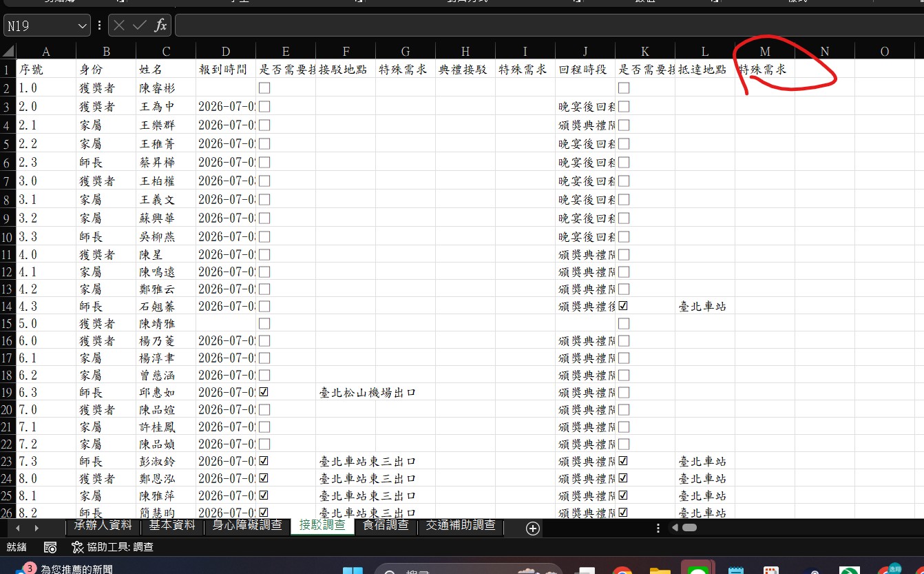Open the accessibility checker status icon
Image resolution: width=924 pixels, height=574 pixels.
[x=78, y=547]
